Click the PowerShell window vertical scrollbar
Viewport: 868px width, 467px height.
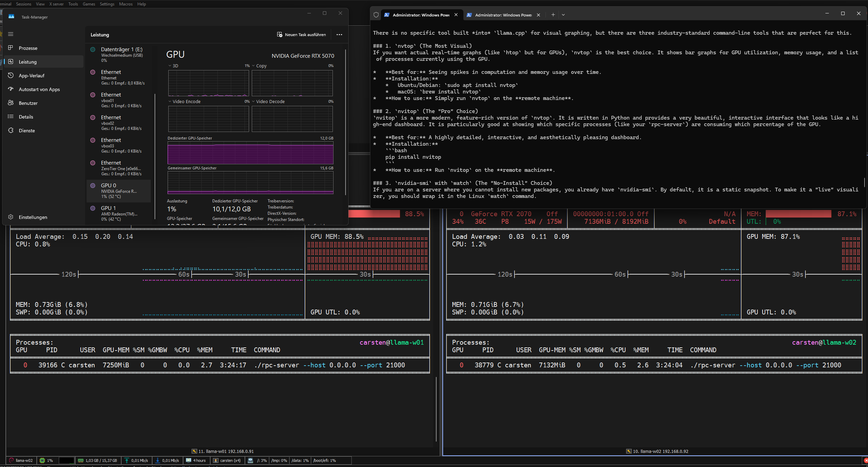[x=864, y=182]
